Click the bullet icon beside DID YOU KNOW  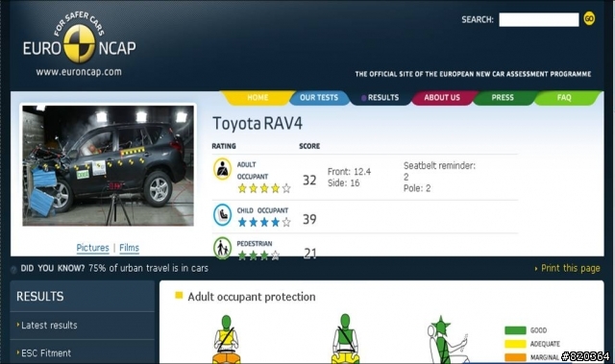click(13, 269)
